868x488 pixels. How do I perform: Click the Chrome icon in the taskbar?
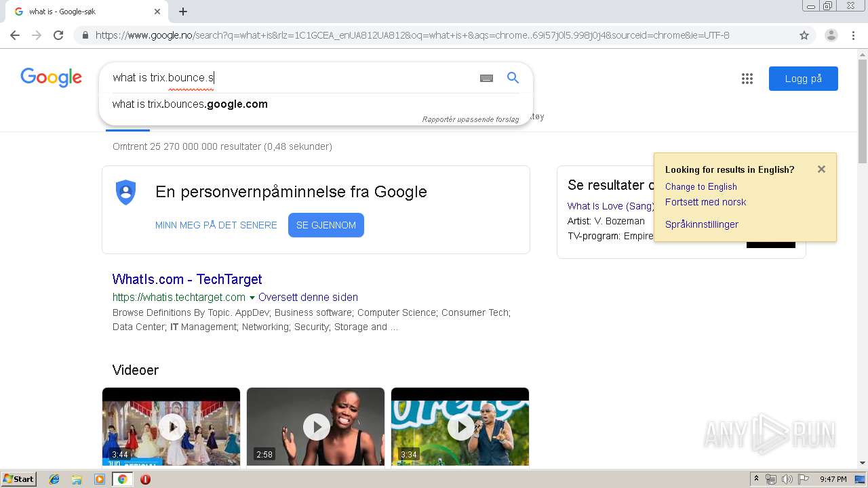point(123,479)
